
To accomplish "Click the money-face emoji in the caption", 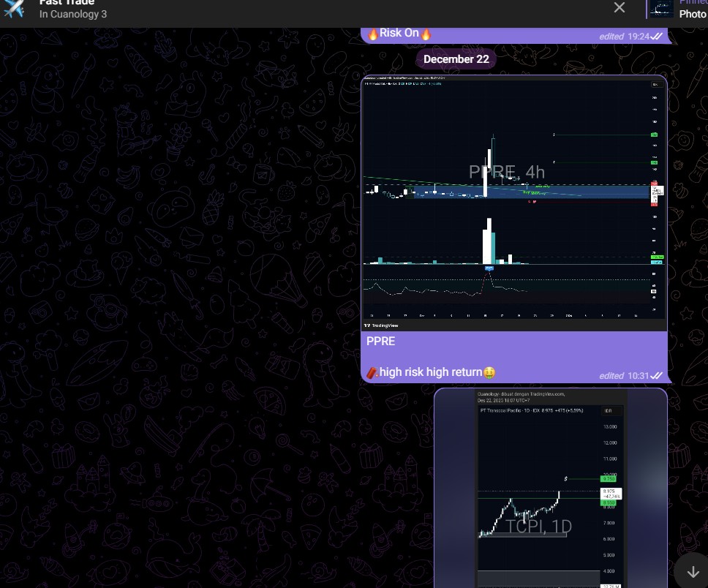I will coord(489,372).
